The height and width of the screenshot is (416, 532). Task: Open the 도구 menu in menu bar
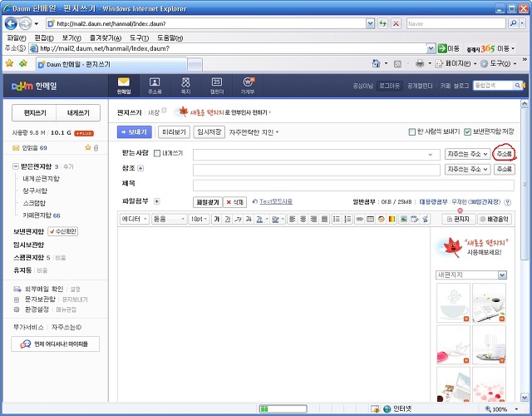(x=139, y=37)
